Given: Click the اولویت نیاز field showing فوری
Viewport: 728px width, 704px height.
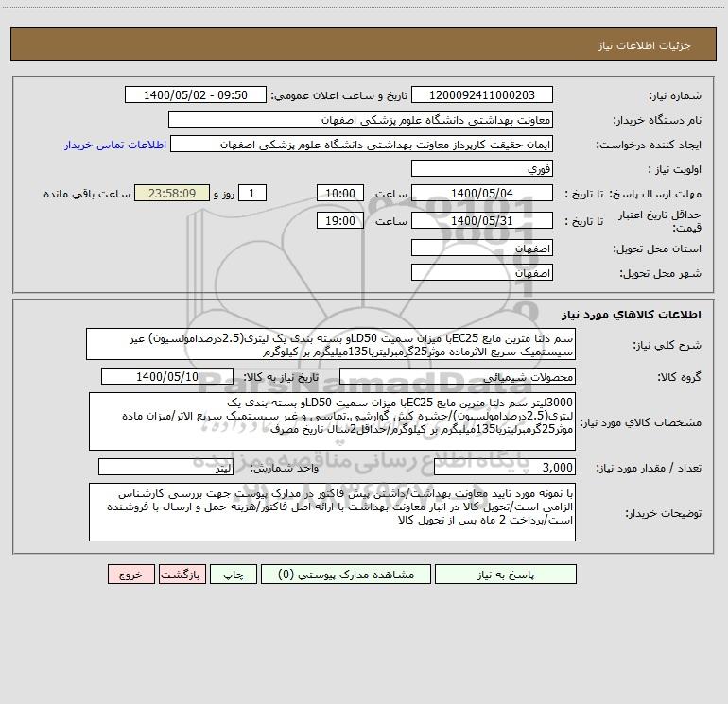Looking at the screenshot, I should (x=482, y=169).
